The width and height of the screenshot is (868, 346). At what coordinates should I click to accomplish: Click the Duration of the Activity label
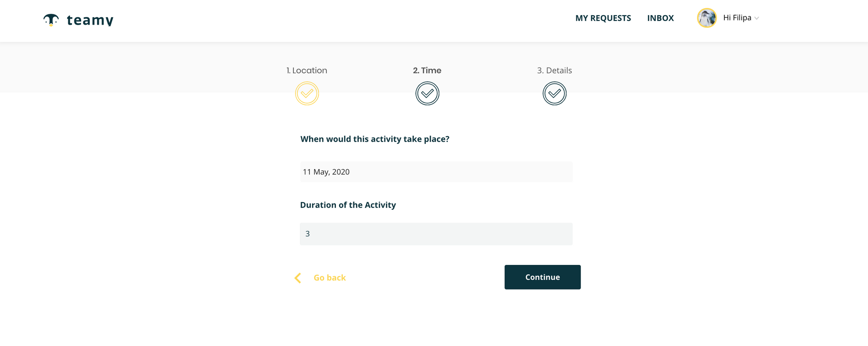coord(348,205)
